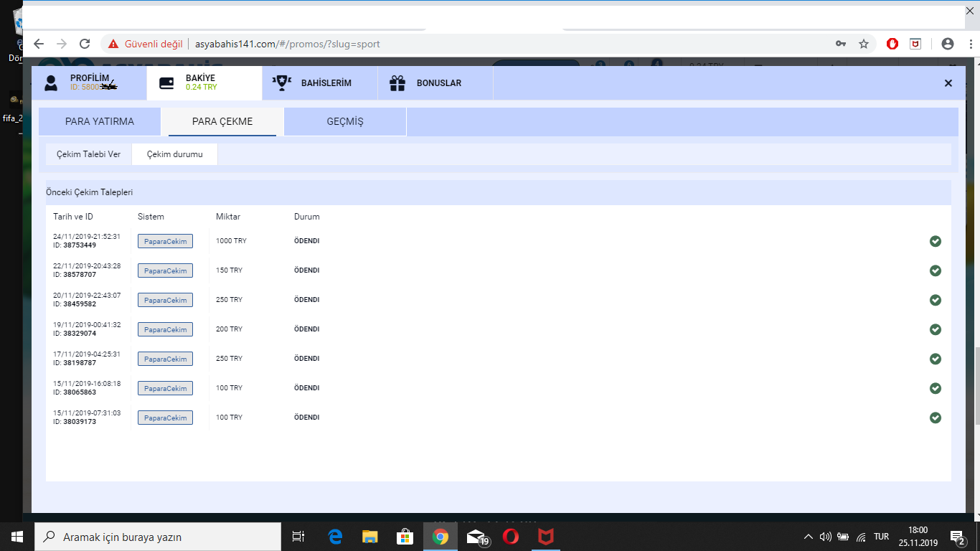Click the Durum column header
This screenshot has width=980, height=551.
[307, 217]
